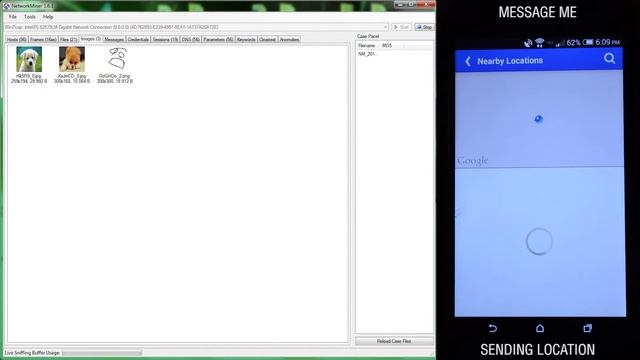Open the Help menu
The width and height of the screenshot is (640, 360).
(48, 17)
